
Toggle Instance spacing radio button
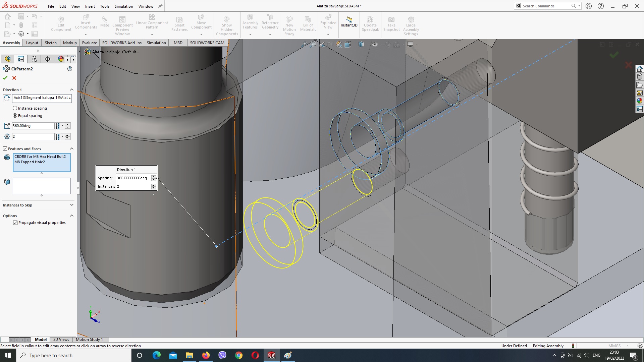[15, 108]
